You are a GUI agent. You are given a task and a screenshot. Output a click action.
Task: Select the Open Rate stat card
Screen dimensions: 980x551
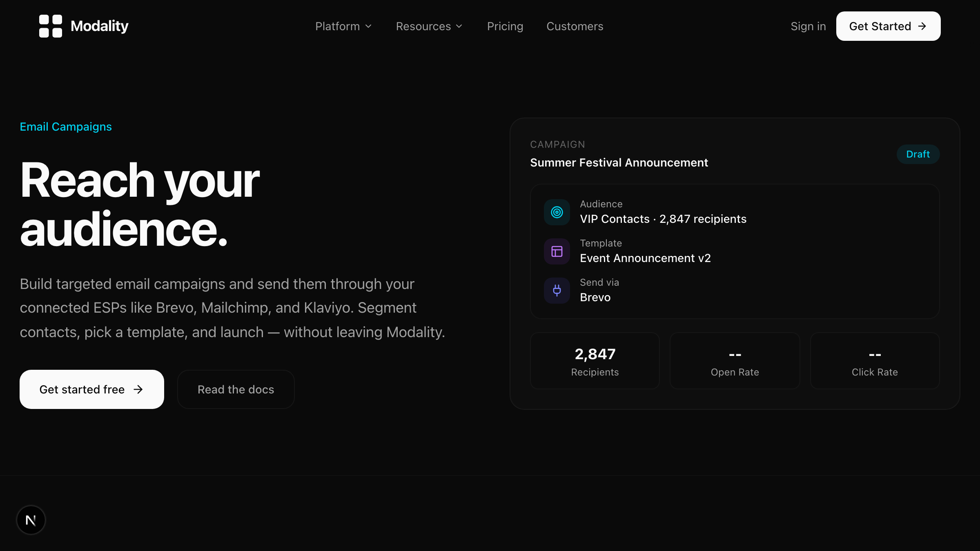(735, 361)
